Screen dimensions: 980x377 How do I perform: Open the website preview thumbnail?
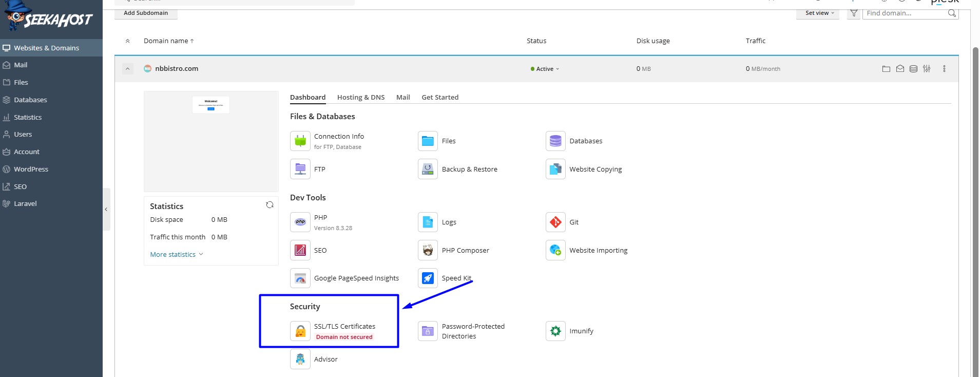coord(211,142)
